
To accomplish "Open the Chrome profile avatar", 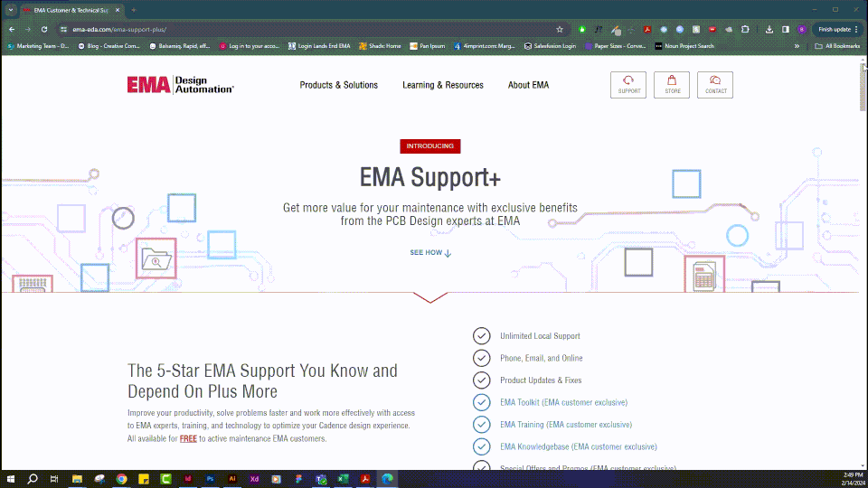I will coord(802,29).
